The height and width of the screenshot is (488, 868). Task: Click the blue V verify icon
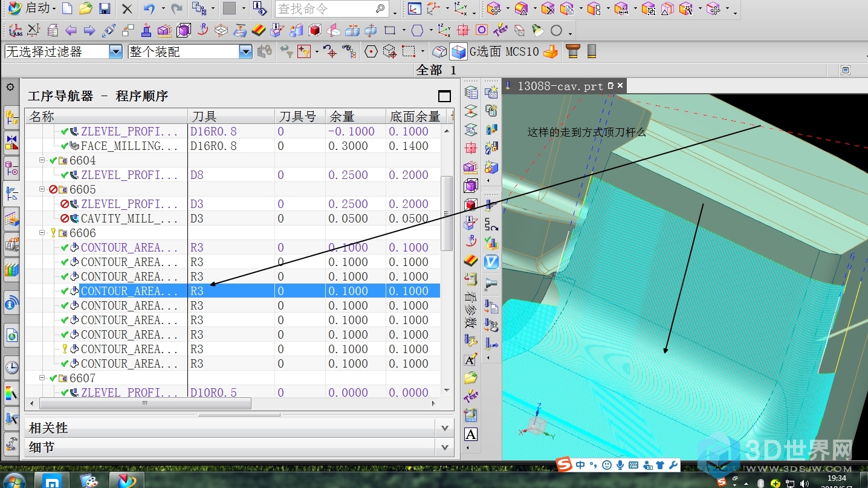tap(491, 262)
